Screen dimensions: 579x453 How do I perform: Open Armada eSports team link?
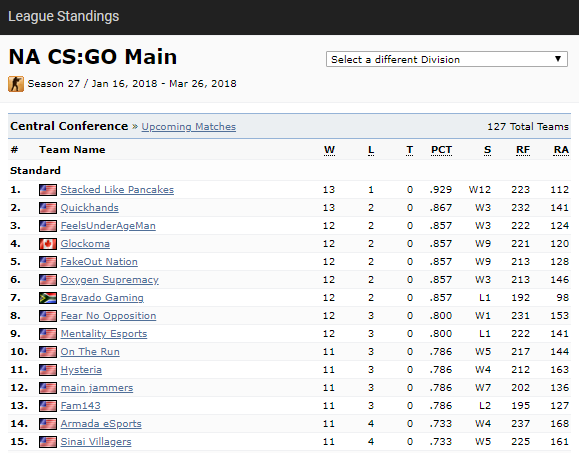tap(101, 424)
